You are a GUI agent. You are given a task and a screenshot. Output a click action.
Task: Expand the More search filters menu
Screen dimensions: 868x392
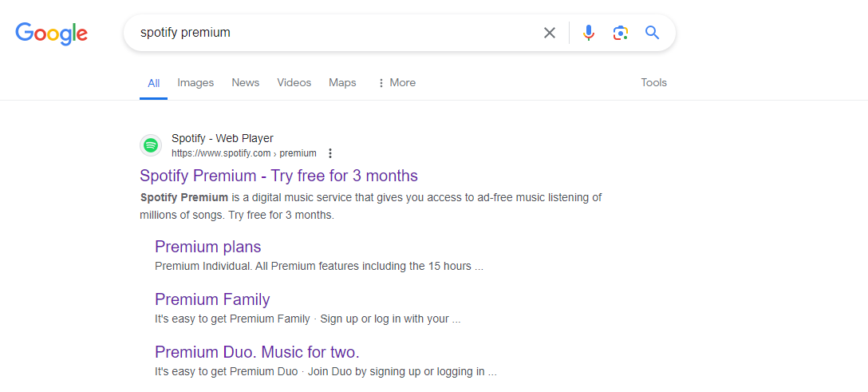[397, 82]
